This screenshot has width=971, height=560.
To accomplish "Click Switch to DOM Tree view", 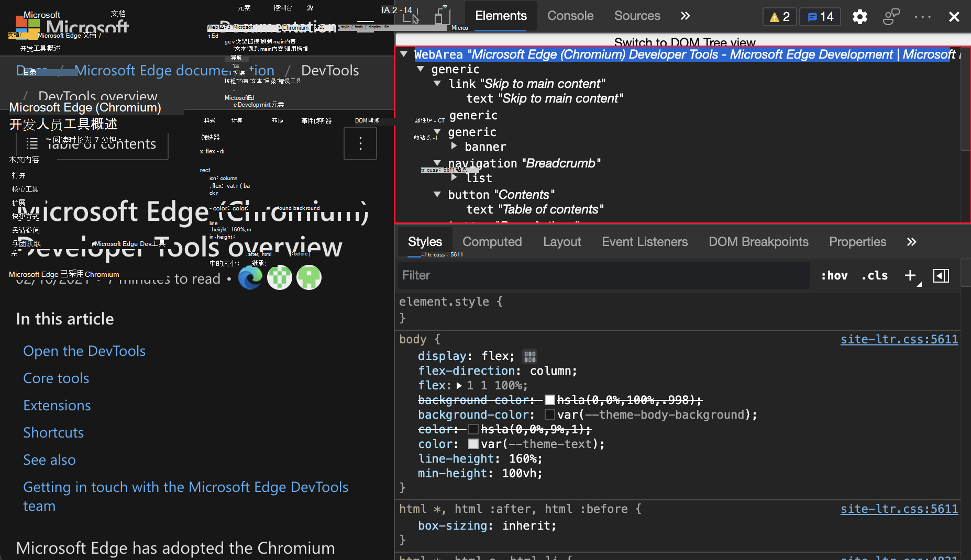I will [685, 42].
